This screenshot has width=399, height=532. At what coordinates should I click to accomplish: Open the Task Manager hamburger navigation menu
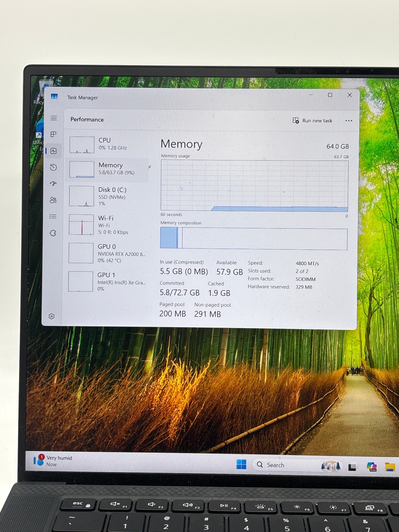pos(54,118)
